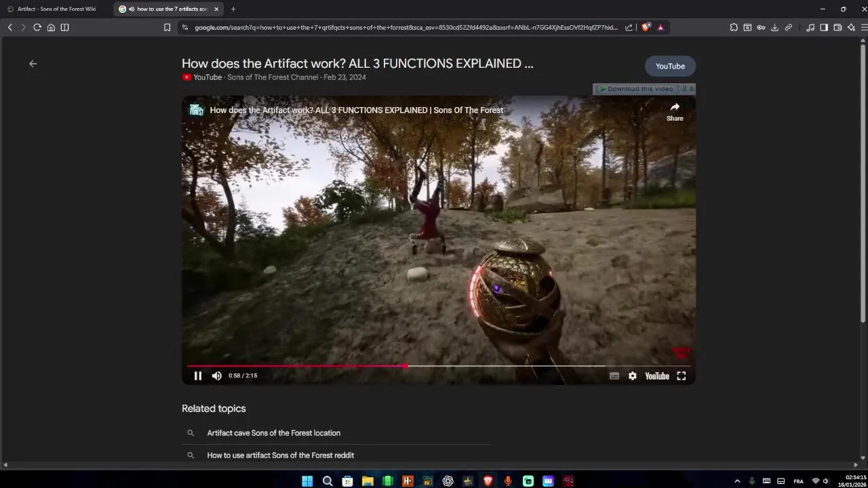
Task: Close the 'Download this video' overlay
Action: point(692,89)
